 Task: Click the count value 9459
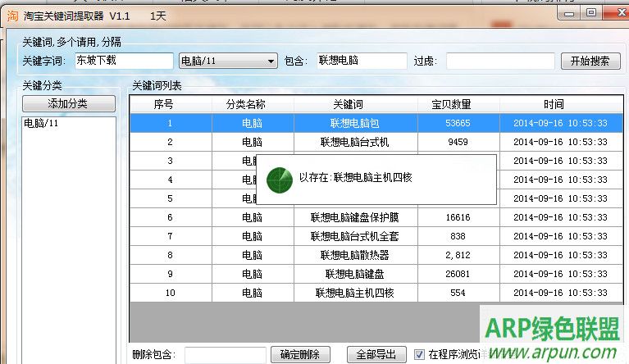(x=458, y=142)
